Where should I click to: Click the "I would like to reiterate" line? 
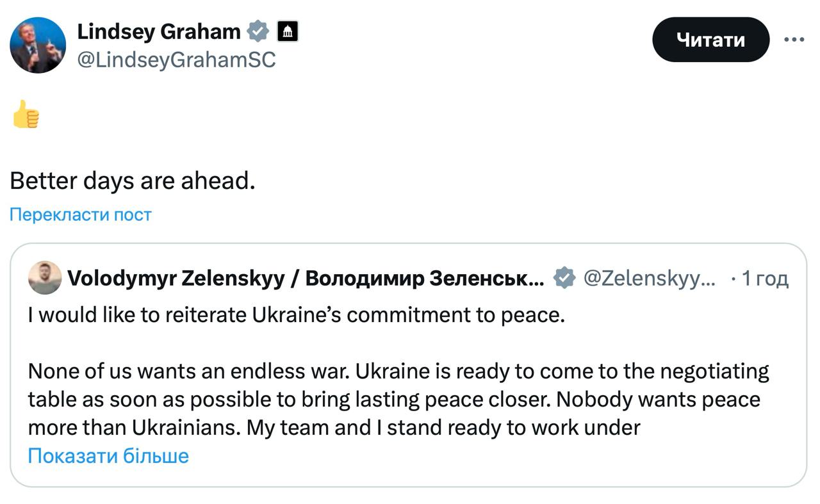point(297,315)
